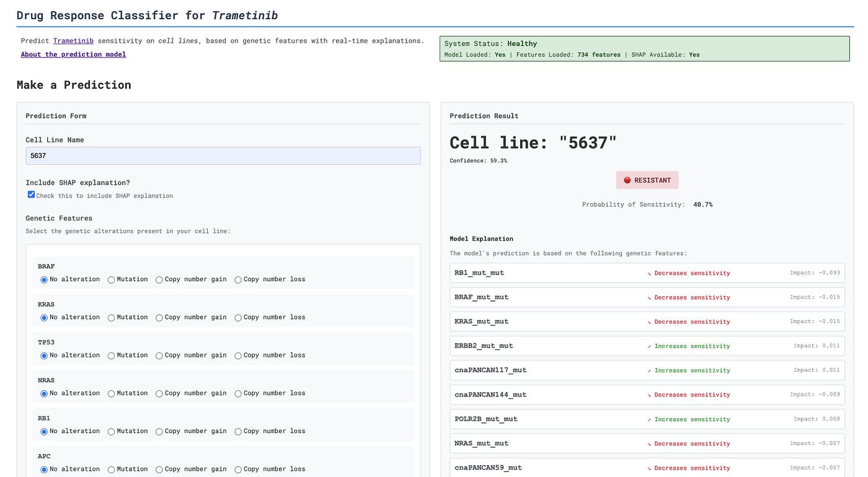The height and width of the screenshot is (477, 868).
Task: Select No alteration for KRAS
Action: tap(44, 318)
